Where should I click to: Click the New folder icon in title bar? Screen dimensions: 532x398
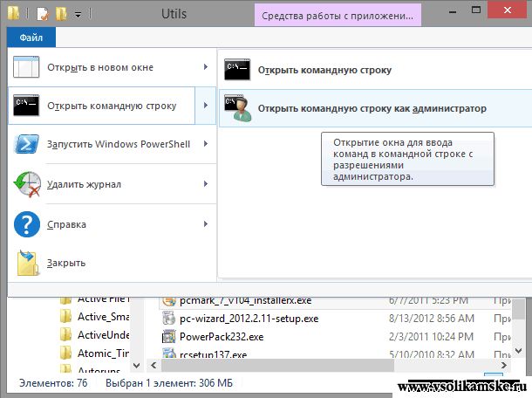coord(61,14)
